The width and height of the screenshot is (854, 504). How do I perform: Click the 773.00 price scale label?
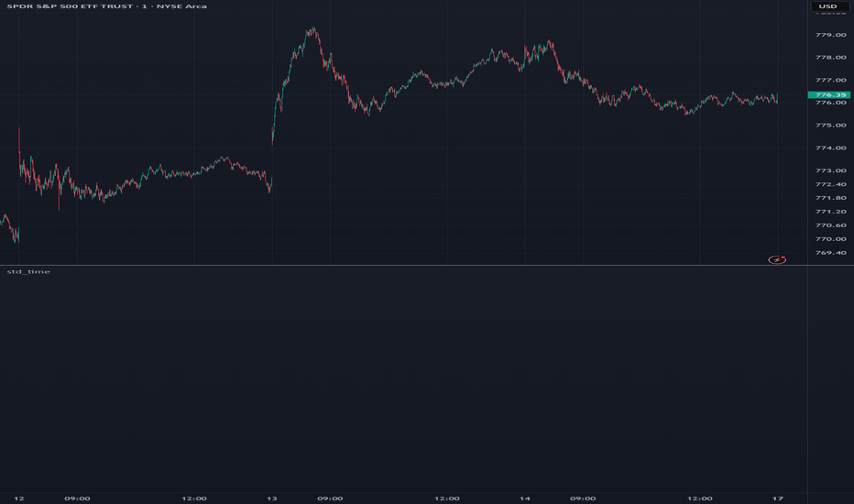pyautogui.click(x=830, y=170)
